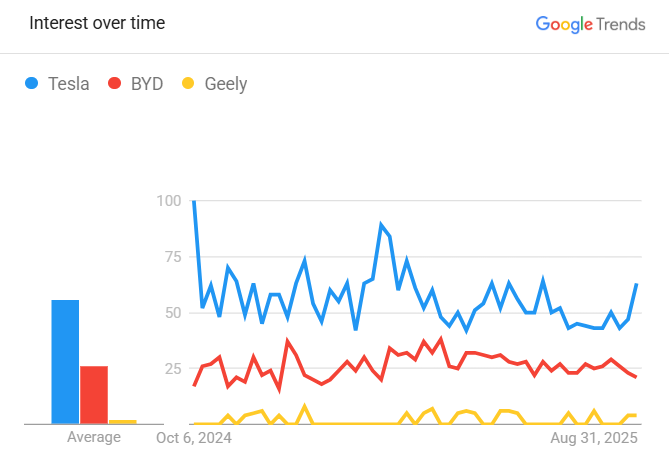669x461 pixels.
Task: Click the yellow Geely legend dot
Action: [187, 84]
